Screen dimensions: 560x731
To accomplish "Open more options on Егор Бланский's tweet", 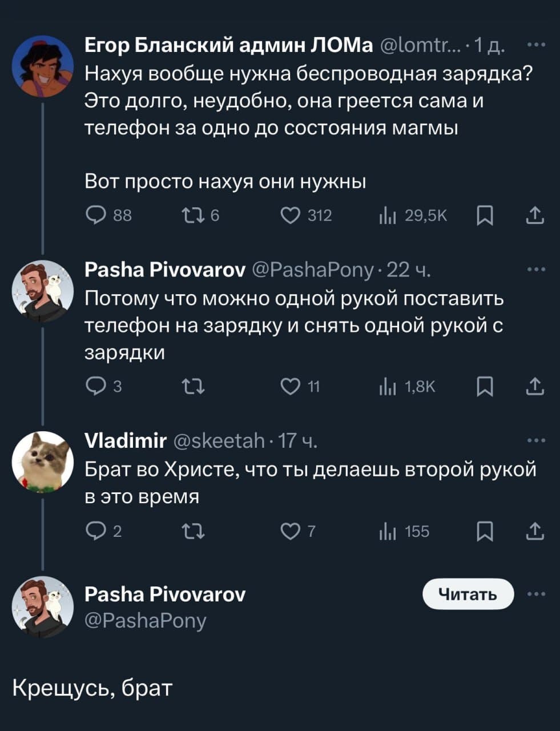I will [x=536, y=45].
